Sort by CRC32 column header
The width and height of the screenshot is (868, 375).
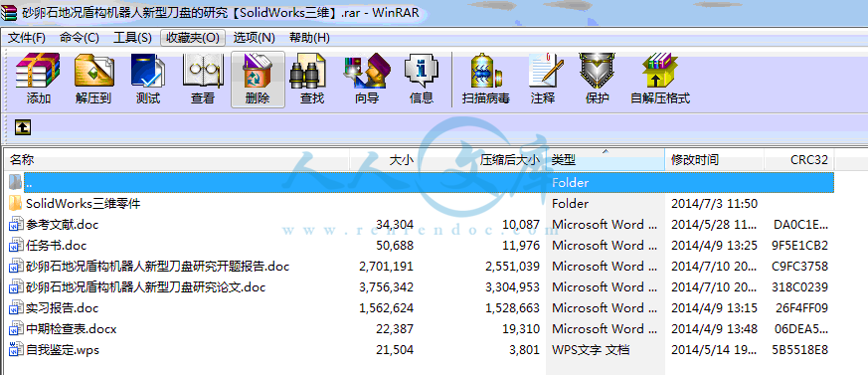pyautogui.click(x=799, y=160)
